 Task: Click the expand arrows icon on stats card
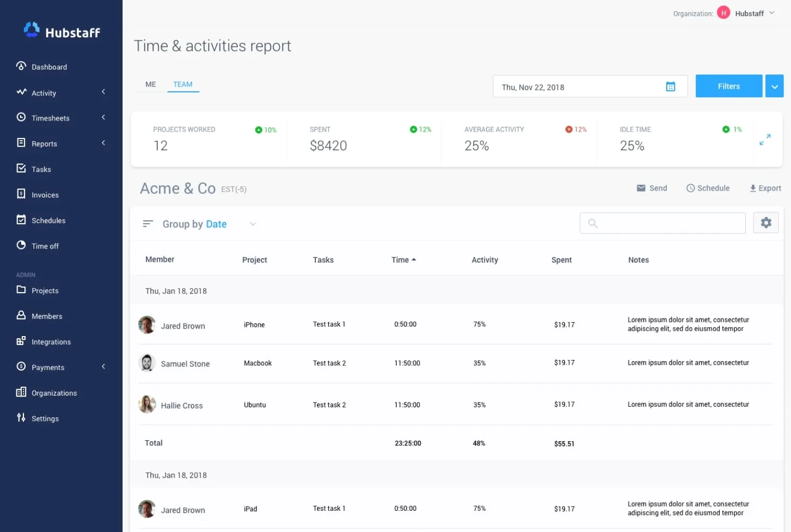click(764, 140)
